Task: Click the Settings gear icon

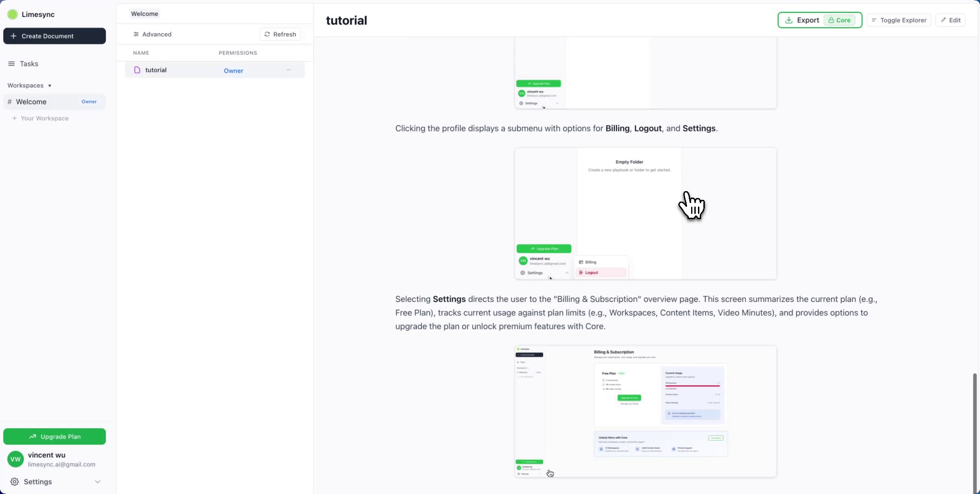Action: [x=15, y=482]
